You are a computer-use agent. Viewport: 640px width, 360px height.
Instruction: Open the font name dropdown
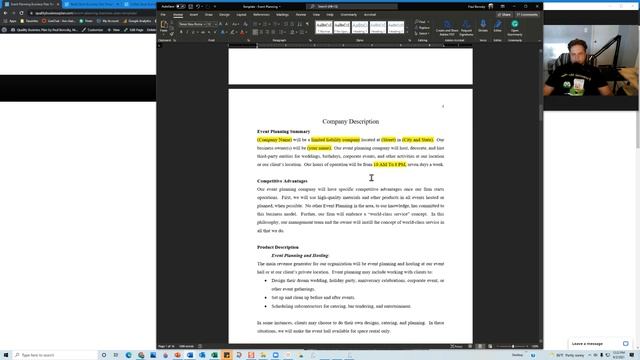205,24
